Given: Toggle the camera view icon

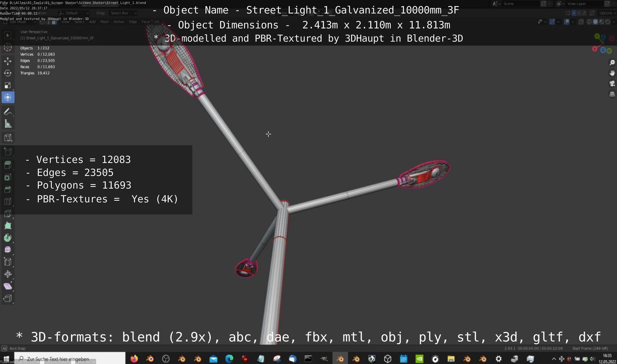Looking at the screenshot, I should (612, 84).
